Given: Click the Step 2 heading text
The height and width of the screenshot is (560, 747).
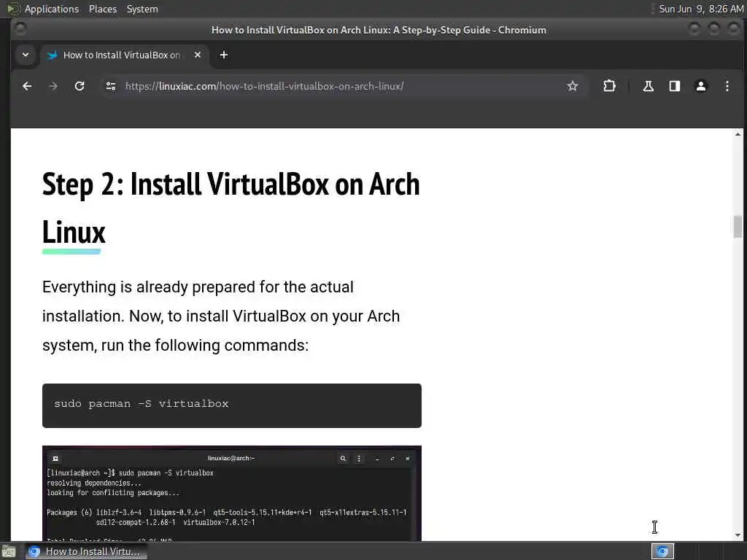Looking at the screenshot, I should pos(231,208).
